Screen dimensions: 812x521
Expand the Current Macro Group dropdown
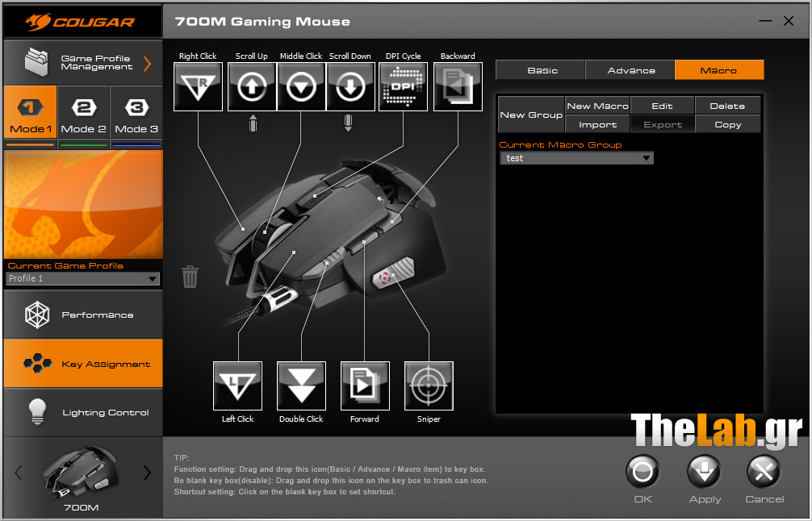pyautogui.click(x=576, y=158)
